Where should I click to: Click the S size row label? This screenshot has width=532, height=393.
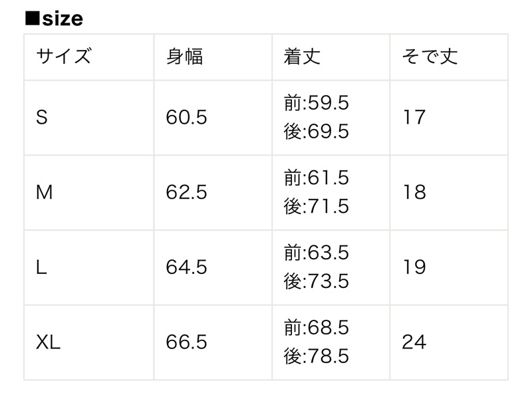point(42,118)
